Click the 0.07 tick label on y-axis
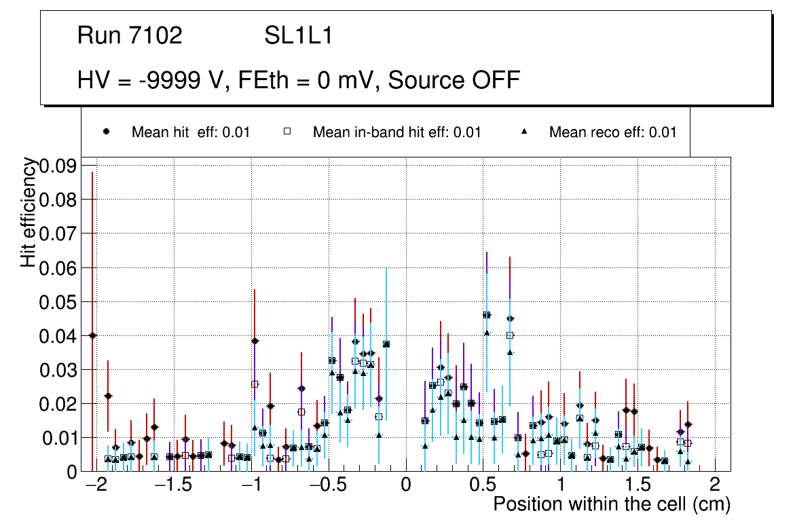The width and height of the screenshot is (812, 524). point(58,234)
